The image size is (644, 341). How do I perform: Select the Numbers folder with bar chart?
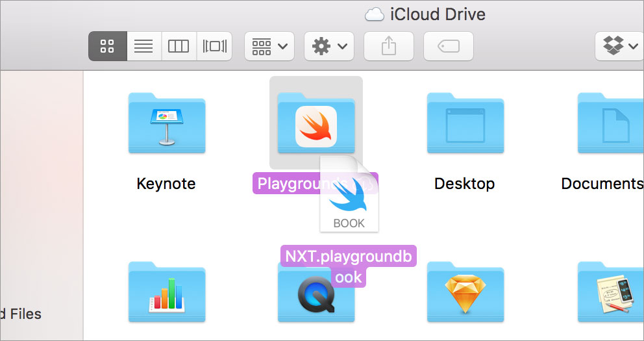tap(166, 294)
